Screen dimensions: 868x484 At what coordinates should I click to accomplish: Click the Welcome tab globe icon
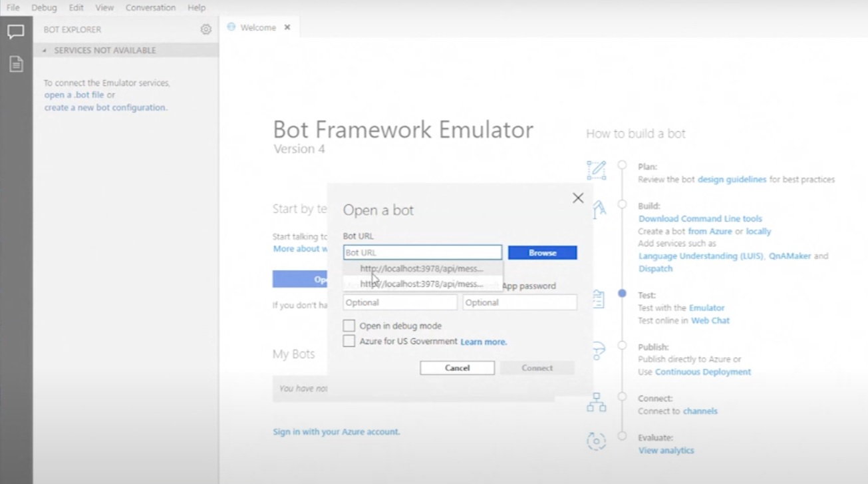(231, 27)
